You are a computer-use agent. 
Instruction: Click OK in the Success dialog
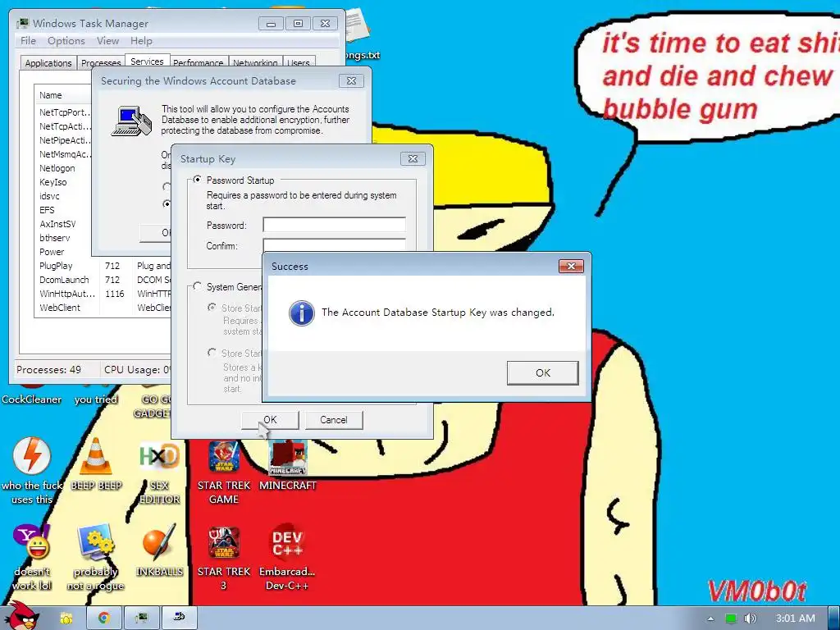(543, 373)
